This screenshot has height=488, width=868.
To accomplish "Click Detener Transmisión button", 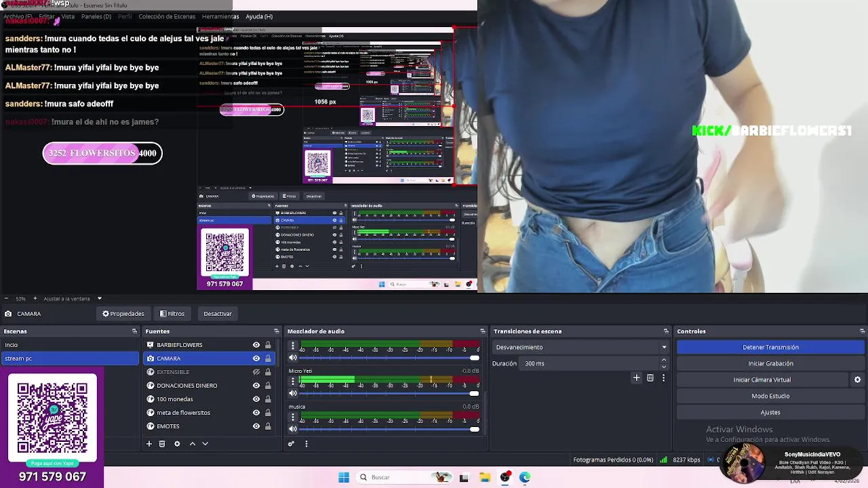I will (770, 347).
